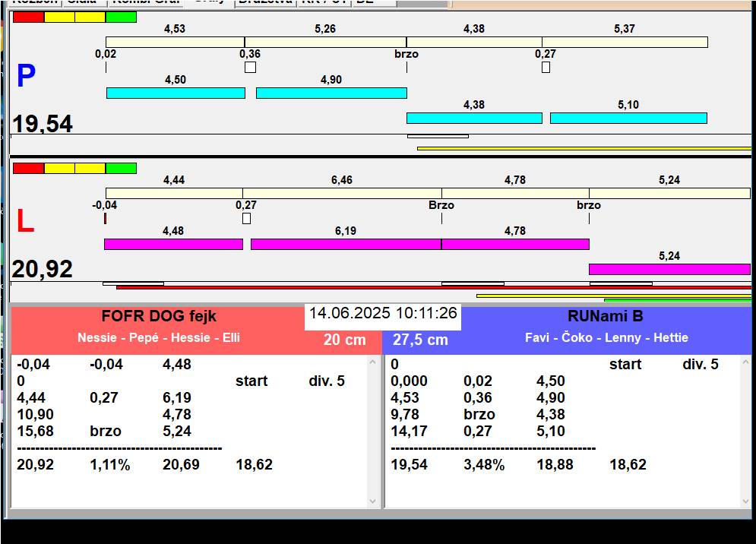Click the date and time display
This screenshot has height=544, width=756.
point(383,313)
